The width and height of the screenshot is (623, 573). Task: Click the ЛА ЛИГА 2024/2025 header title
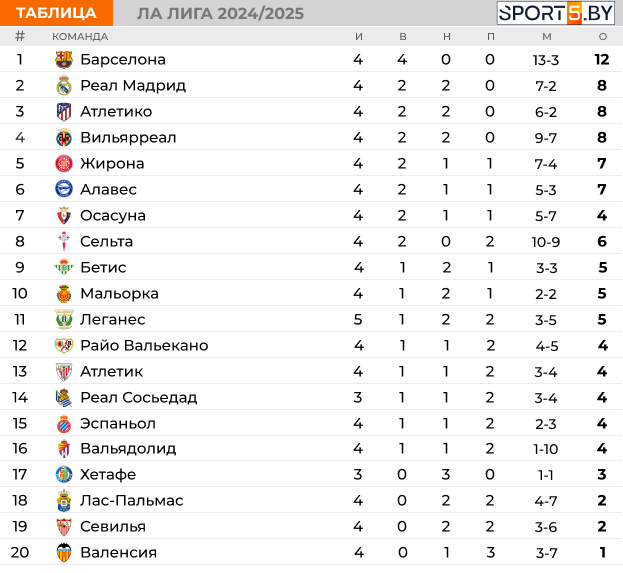(220, 14)
